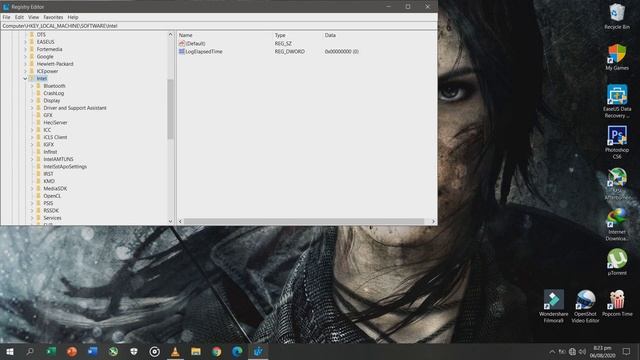The image size is (640, 360).
Task: Select the RSSDK registry key
Action: [x=51, y=211]
